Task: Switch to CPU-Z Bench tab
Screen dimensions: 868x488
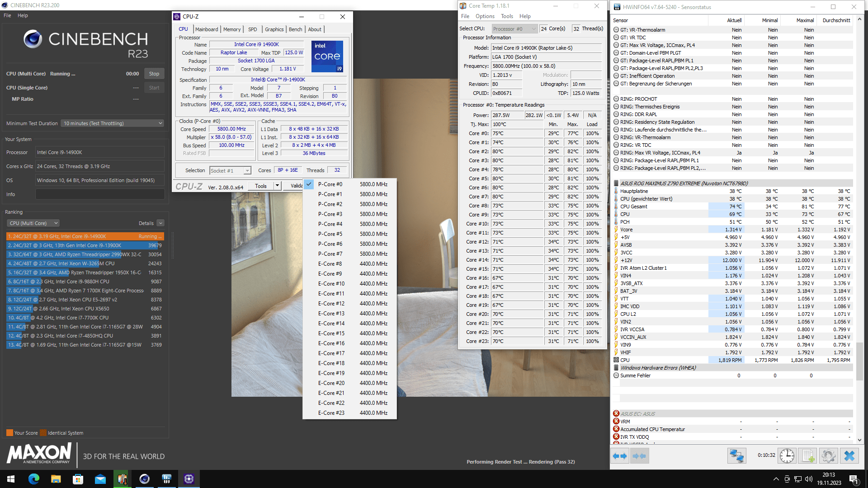Action: click(295, 29)
